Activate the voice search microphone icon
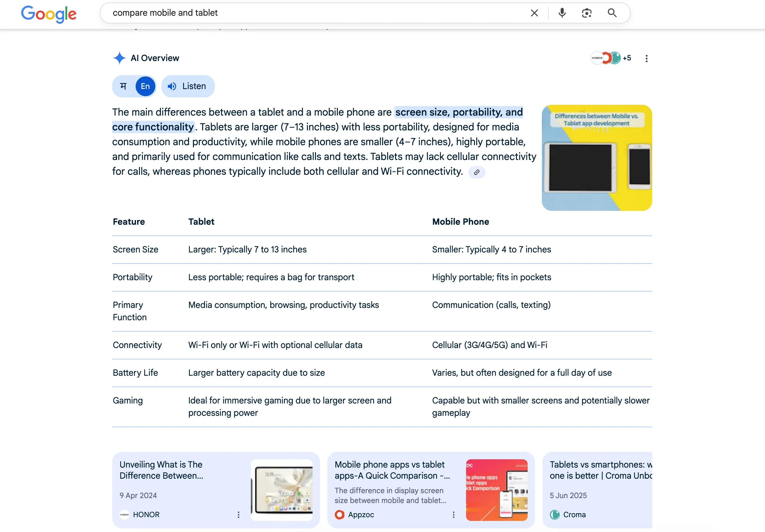The height and width of the screenshot is (532, 765). [562, 13]
